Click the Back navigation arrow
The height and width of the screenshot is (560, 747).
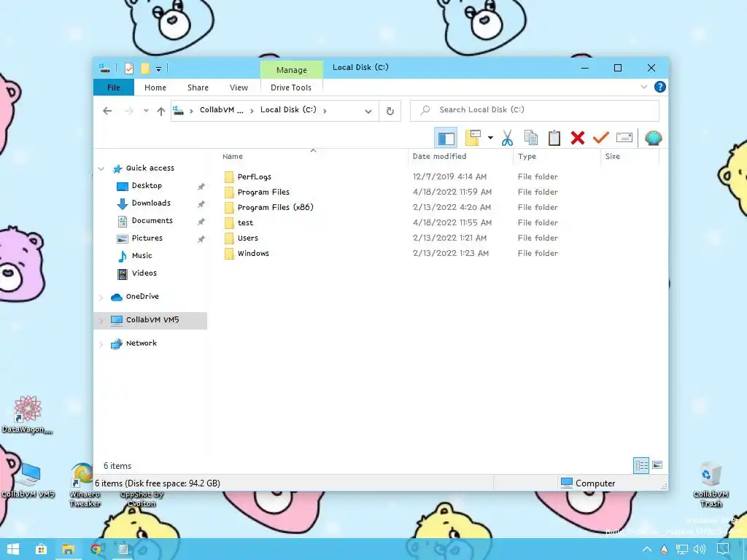coord(108,111)
